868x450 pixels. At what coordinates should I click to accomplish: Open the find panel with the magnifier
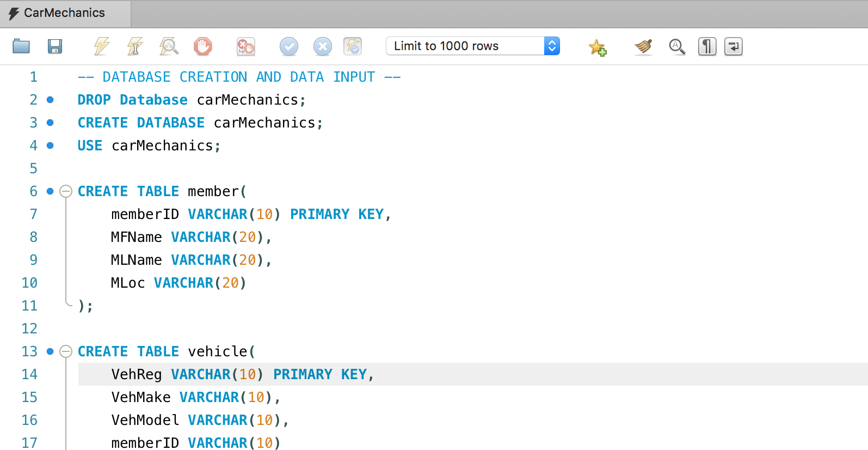676,46
